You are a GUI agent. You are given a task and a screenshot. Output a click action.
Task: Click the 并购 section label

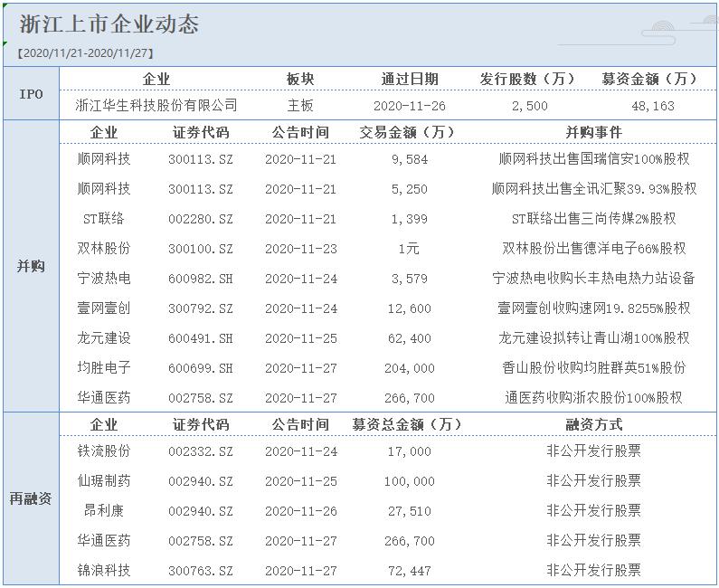click(x=31, y=266)
